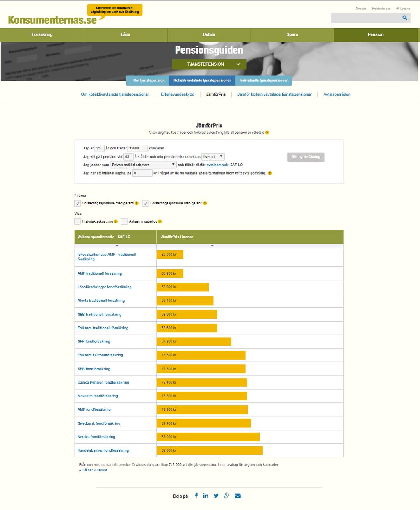
Task: Open help icon after intjänat kapital text
Action: 269,173
